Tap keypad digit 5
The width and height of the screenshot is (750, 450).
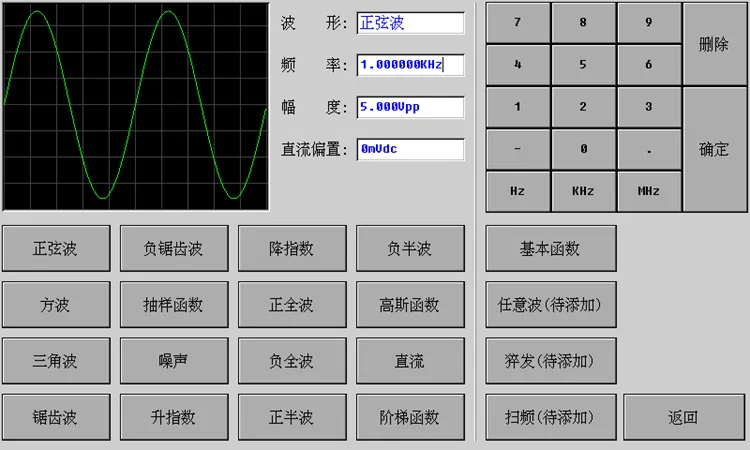pyautogui.click(x=584, y=65)
